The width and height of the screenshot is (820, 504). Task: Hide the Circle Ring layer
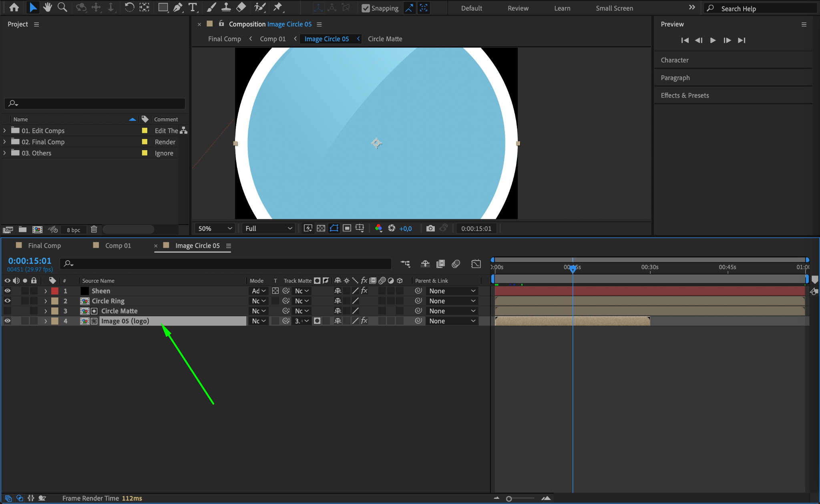(x=8, y=301)
